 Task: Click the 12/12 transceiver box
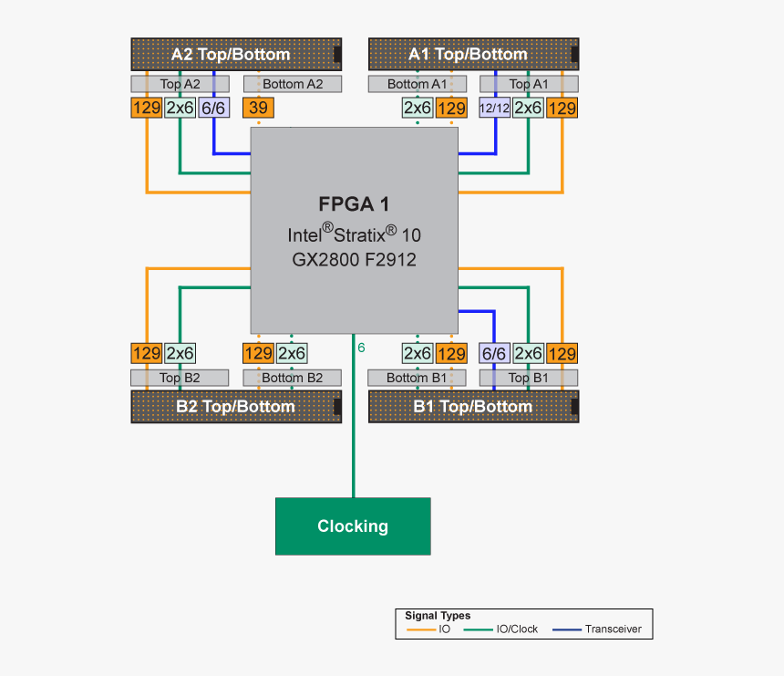pyautogui.click(x=494, y=108)
